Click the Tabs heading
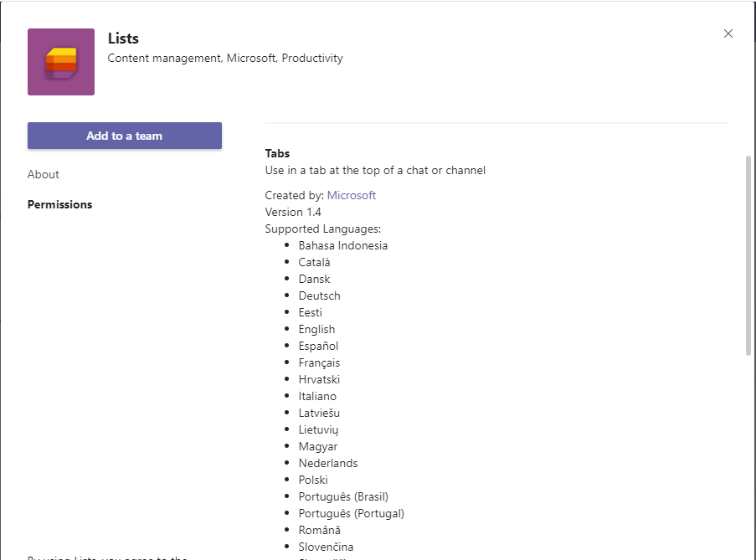 277,153
